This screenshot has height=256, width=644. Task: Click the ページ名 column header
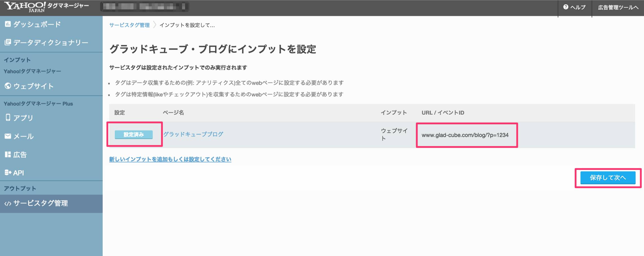(173, 113)
